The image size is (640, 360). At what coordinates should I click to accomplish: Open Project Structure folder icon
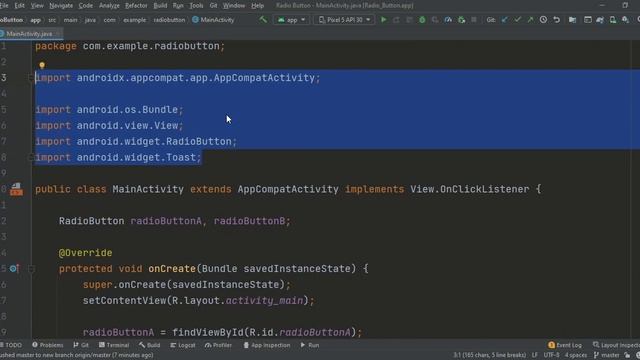(572, 20)
